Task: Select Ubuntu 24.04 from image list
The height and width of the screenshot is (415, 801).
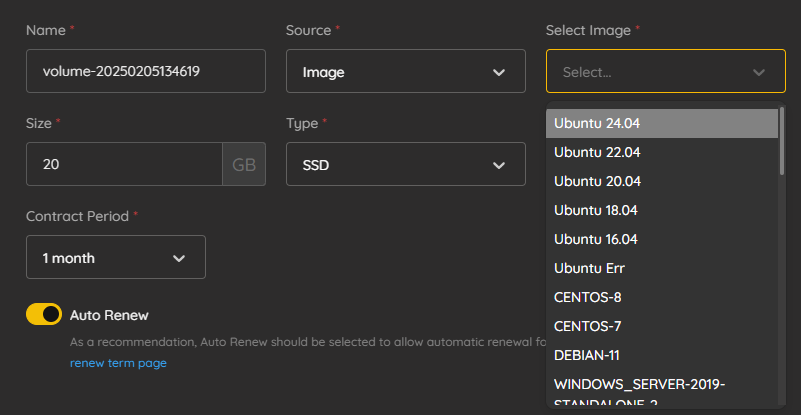Action: click(662, 123)
